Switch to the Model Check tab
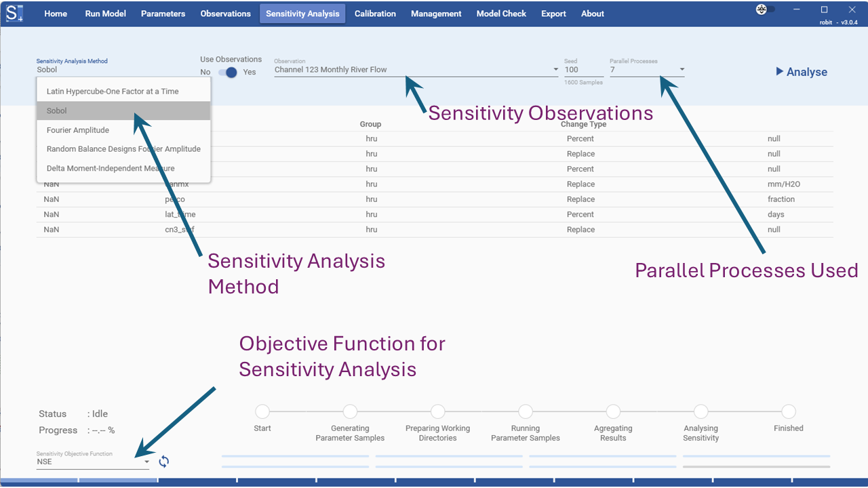 501,13
